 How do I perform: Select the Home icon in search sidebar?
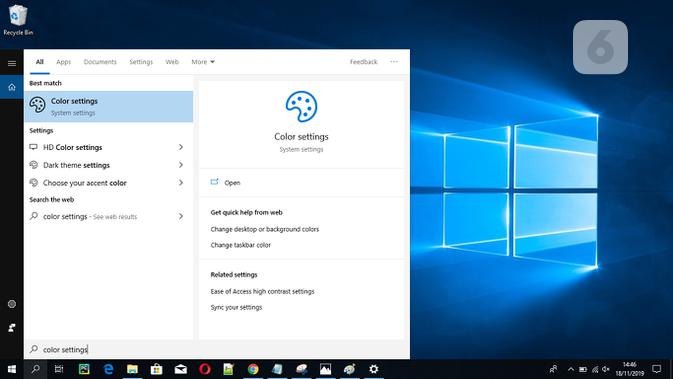tap(12, 87)
